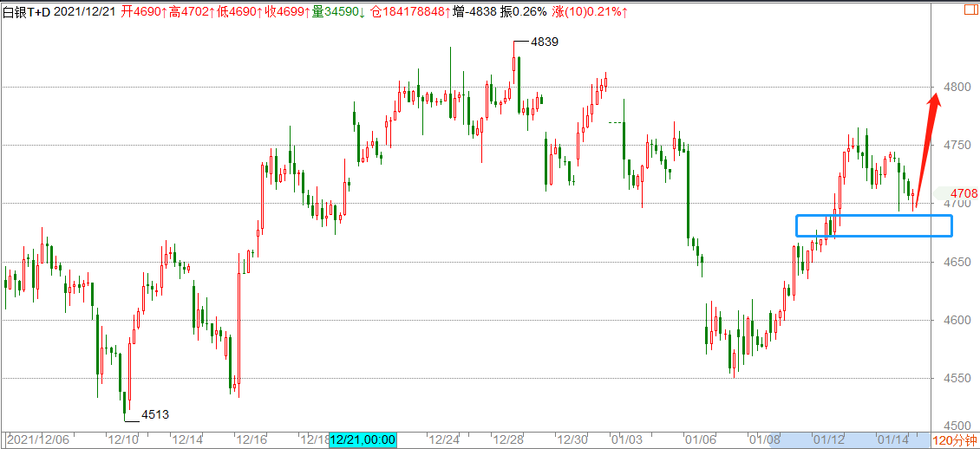Click the 4839 high price label

[545, 42]
